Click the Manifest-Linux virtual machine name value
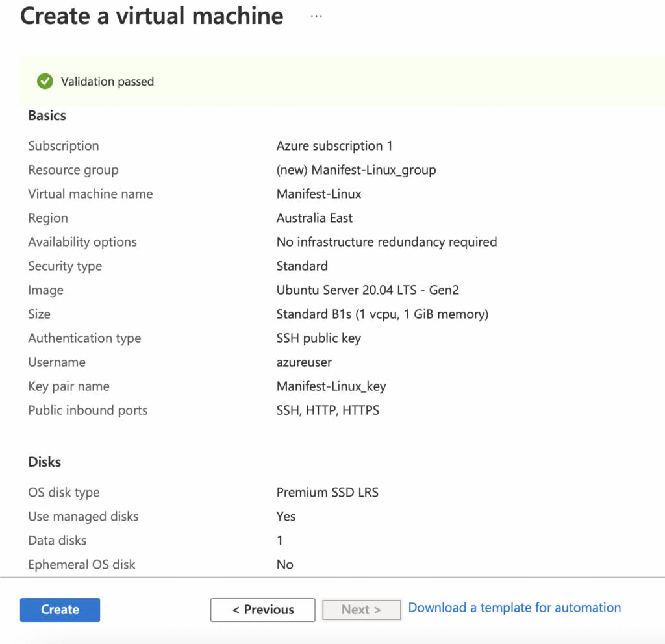The height and width of the screenshot is (644, 665). (319, 193)
